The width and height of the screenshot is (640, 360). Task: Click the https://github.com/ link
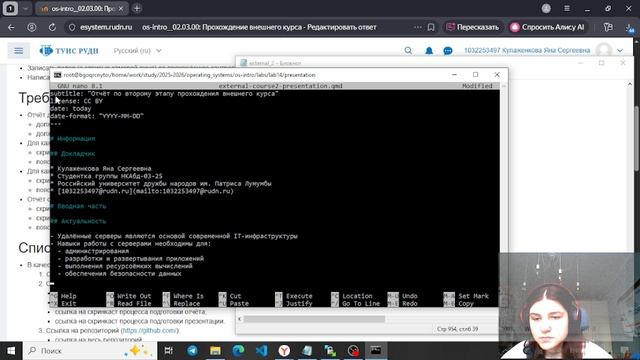pyautogui.click(x=149, y=330)
